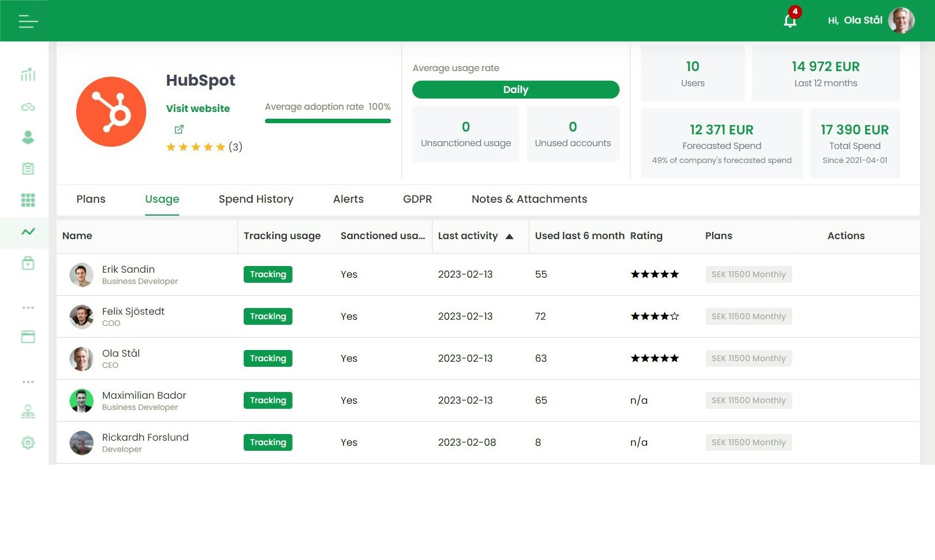Click the name Erik Sandin
This screenshot has width=935, height=560.
(128, 269)
